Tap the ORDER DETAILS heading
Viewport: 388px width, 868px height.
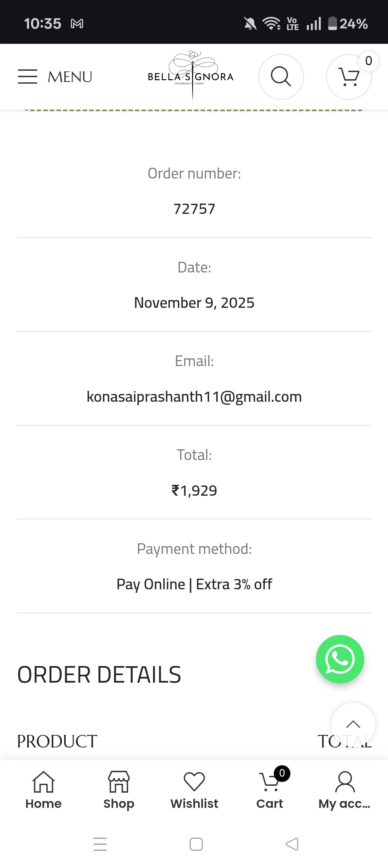point(99,674)
